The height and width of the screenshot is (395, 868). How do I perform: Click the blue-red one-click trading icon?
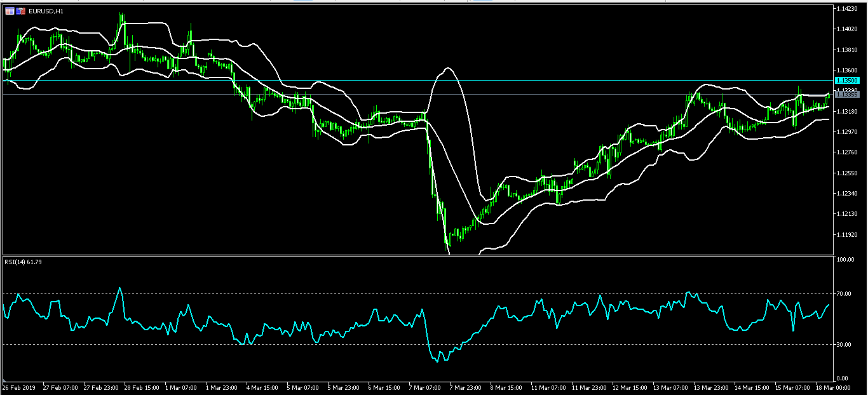[21, 11]
